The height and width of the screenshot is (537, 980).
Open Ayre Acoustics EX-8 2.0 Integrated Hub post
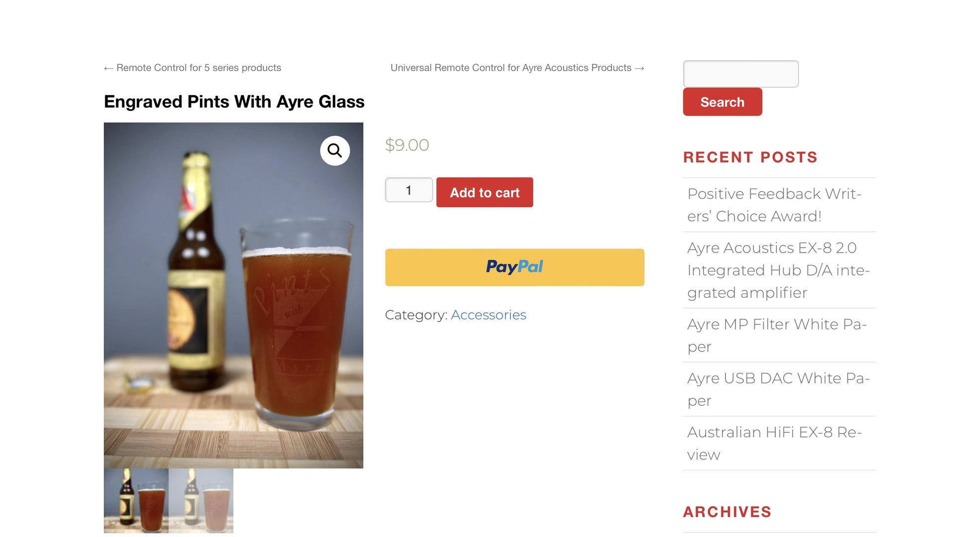(x=778, y=270)
